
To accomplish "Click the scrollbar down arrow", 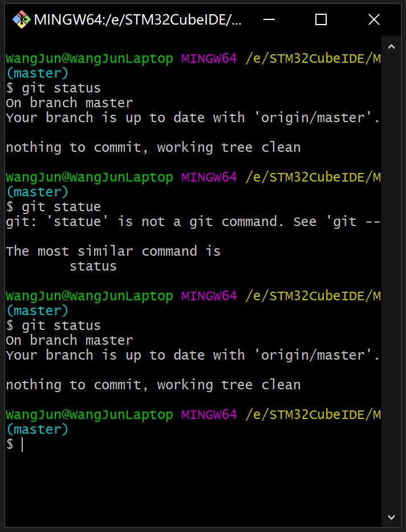I will click(391, 517).
